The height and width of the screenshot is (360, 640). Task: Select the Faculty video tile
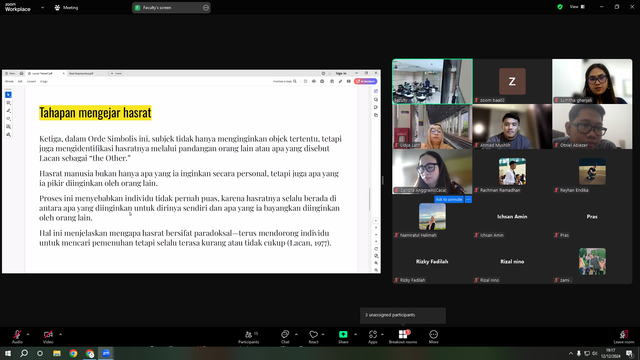point(432,81)
